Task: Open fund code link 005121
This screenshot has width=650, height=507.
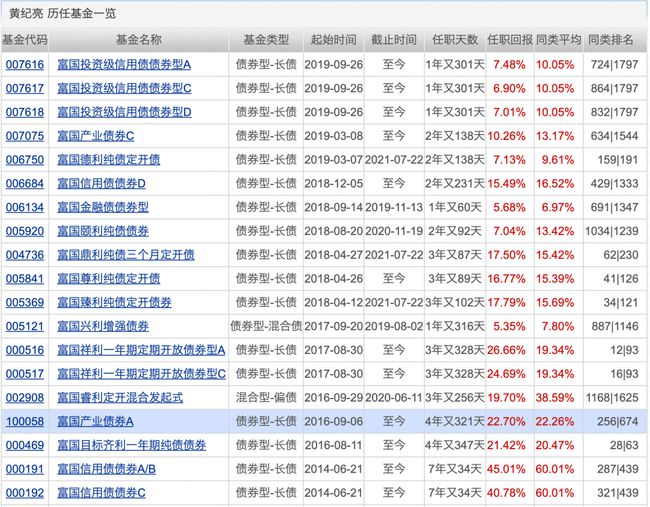Action: click(x=25, y=326)
